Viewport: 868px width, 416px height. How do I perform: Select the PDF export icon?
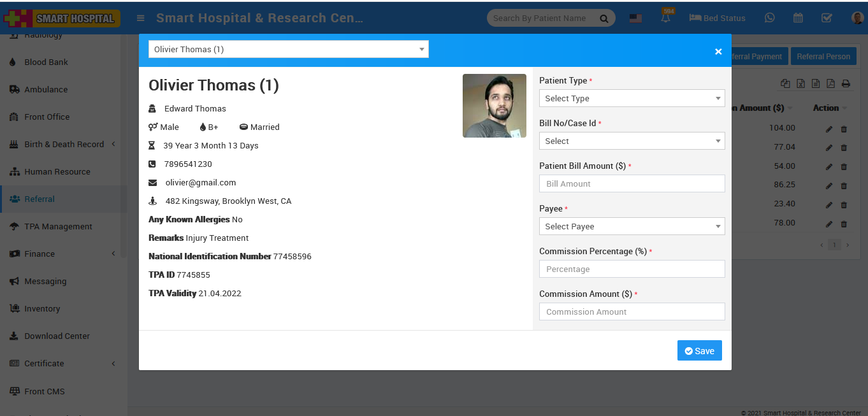point(832,83)
